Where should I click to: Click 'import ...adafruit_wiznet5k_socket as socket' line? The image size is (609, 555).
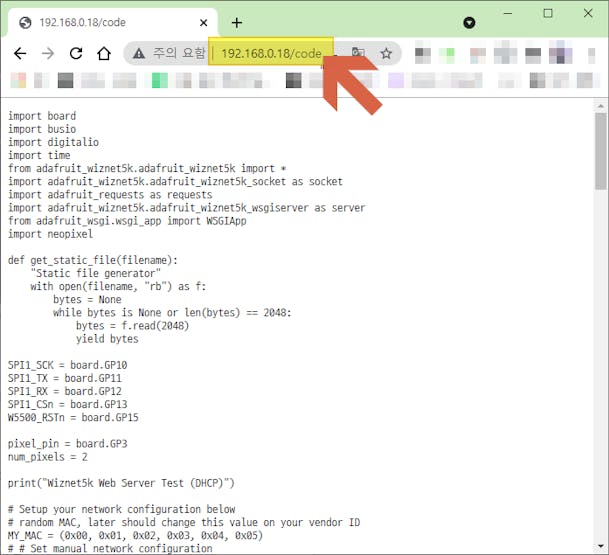click(175, 182)
